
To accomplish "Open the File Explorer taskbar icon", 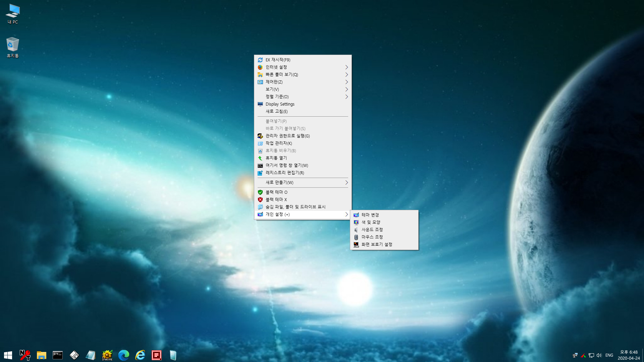I will (x=41, y=355).
